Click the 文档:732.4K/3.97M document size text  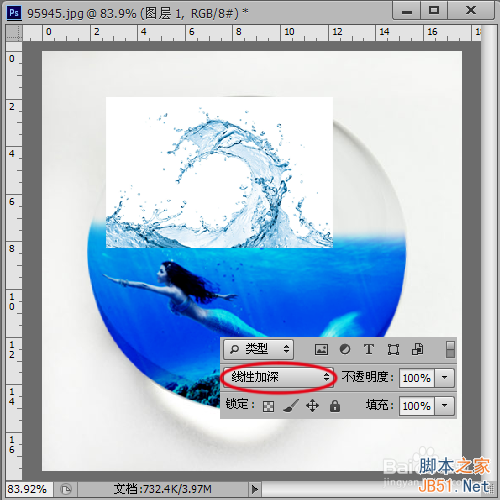click(162, 489)
